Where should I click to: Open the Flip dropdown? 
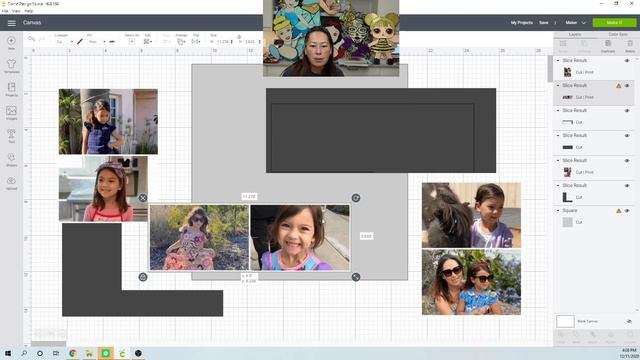click(x=196, y=41)
